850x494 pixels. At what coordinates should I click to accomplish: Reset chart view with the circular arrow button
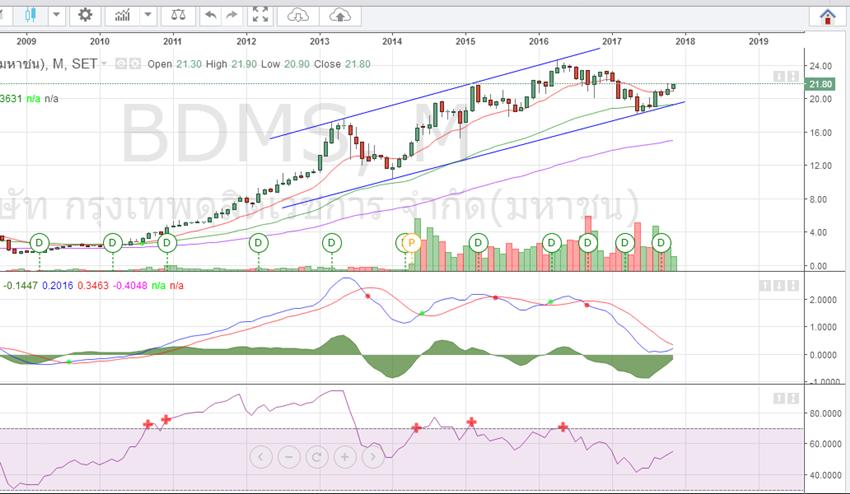[x=317, y=457]
